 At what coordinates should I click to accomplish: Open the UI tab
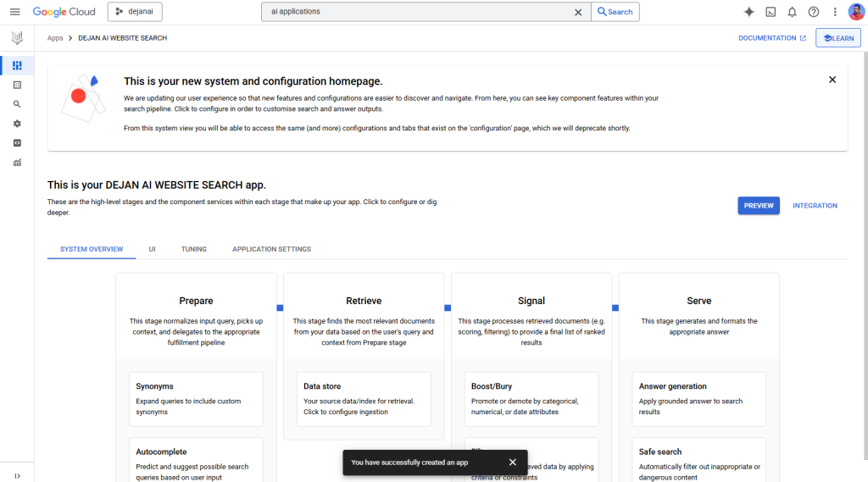152,249
